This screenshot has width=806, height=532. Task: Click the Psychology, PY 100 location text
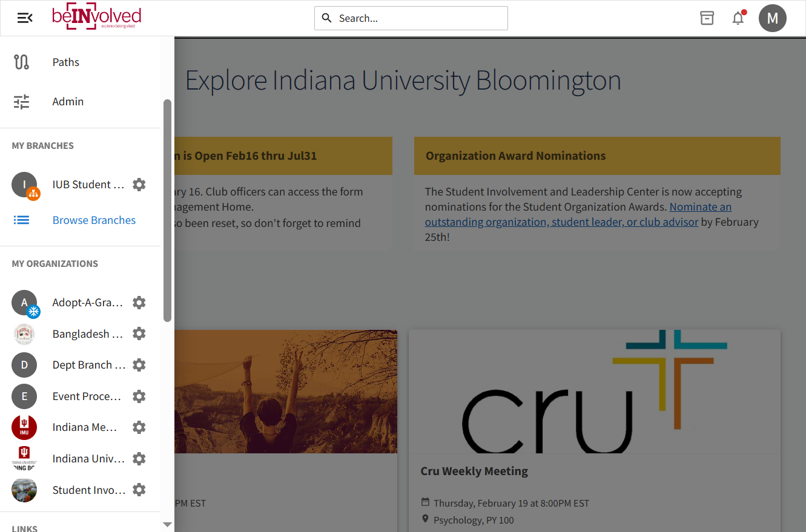pos(474,520)
